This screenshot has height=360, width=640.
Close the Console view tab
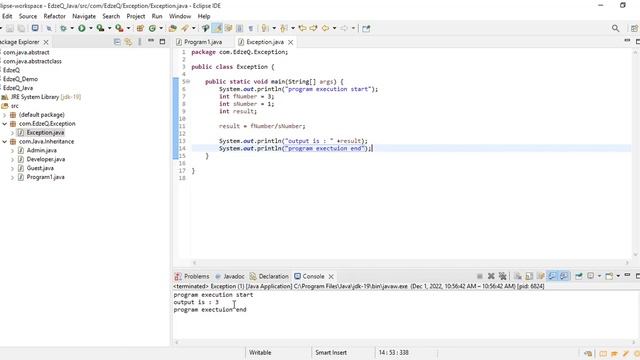(x=331, y=276)
